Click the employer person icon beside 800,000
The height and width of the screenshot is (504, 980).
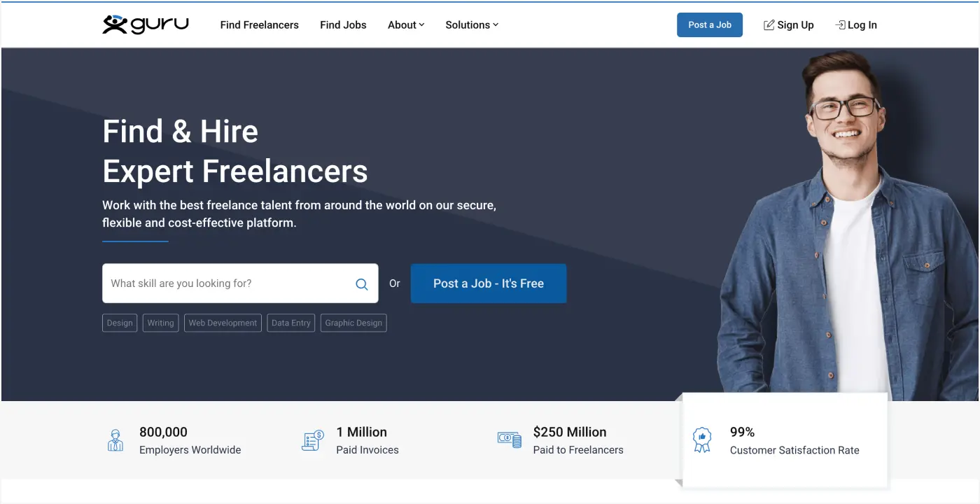click(115, 440)
